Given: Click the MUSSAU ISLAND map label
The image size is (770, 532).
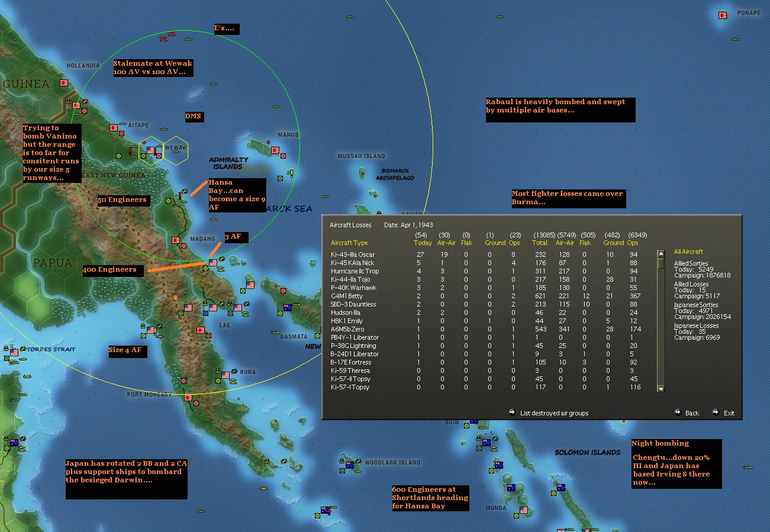Looking at the screenshot, I should pyautogui.click(x=361, y=156).
